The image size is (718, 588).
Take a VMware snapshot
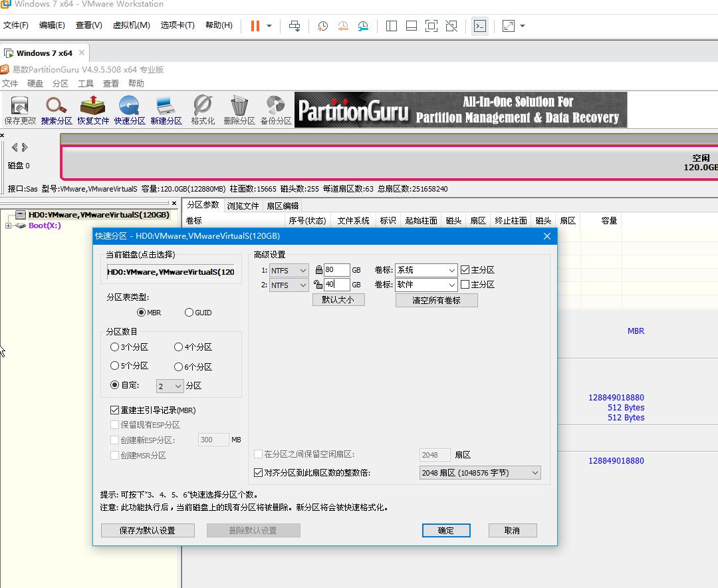323,26
